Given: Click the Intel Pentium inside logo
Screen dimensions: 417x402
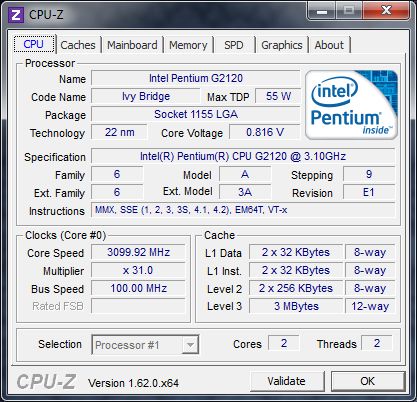Looking at the screenshot, I should click(351, 105).
